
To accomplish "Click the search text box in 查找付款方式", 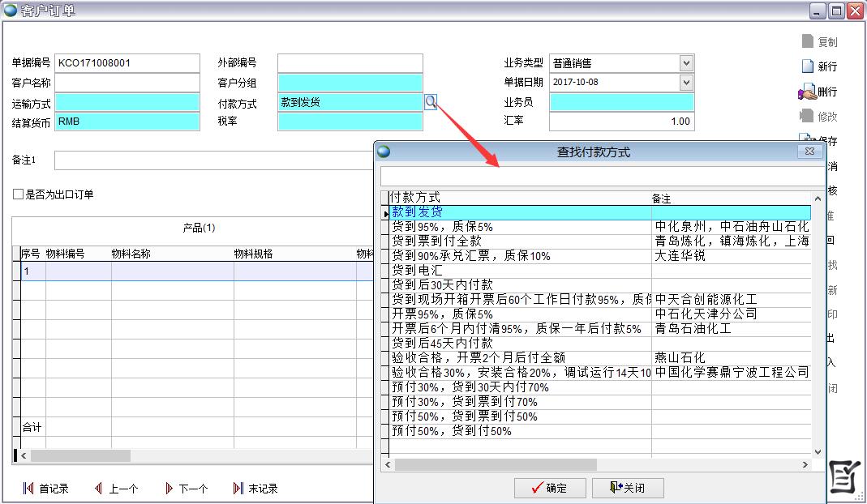I will tap(600, 176).
